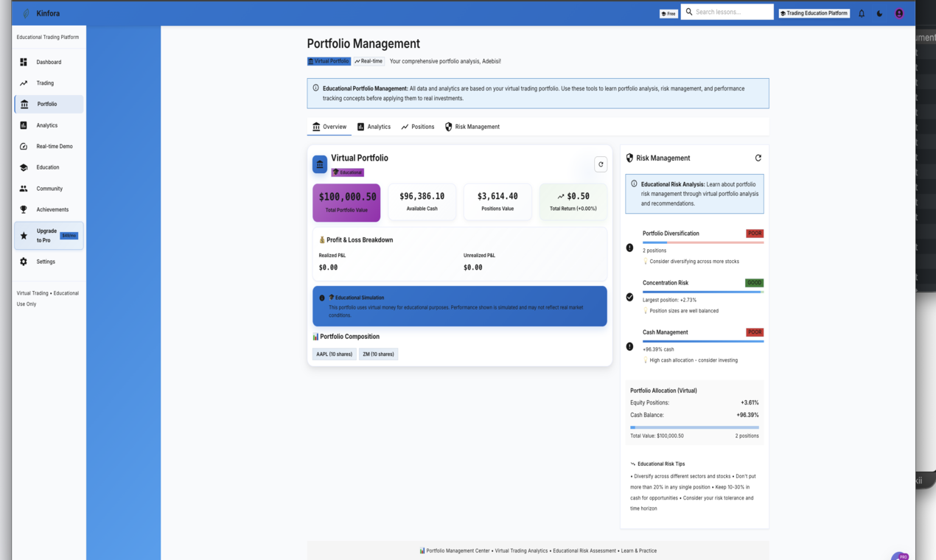Click the Realized P&L $0.00 value
Image resolution: width=936 pixels, height=560 pixels.
point(328,267)
